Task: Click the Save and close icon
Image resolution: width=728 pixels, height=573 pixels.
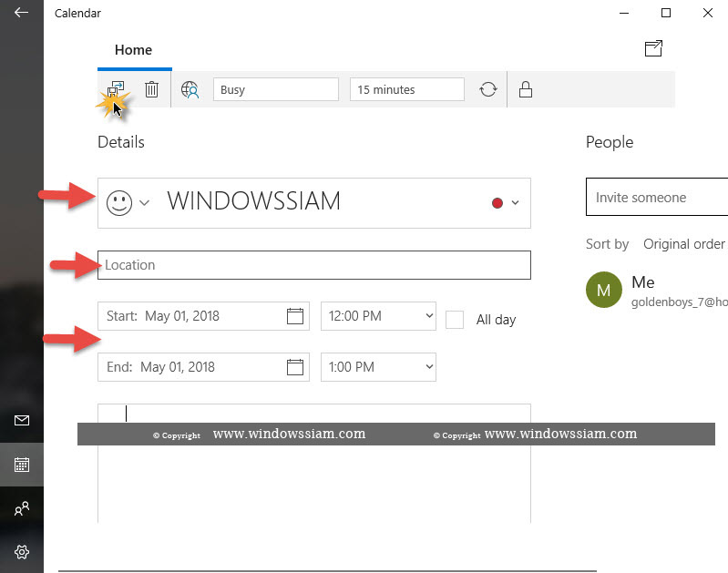Action: click(x=116, y=88)
